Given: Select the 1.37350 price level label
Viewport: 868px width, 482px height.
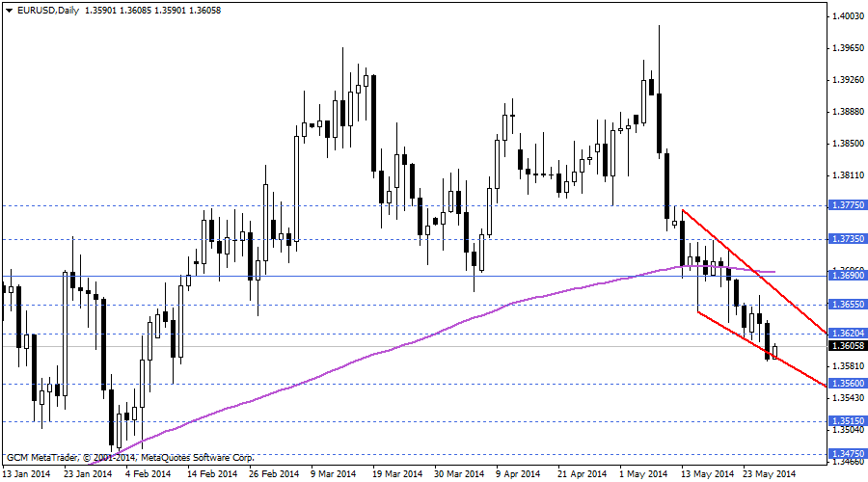Looking at the screenshot, I should [x=848, y=239].
